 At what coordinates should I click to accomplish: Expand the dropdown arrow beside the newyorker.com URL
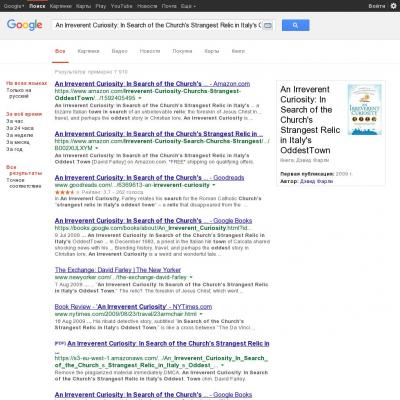click(x=191, y=277)
